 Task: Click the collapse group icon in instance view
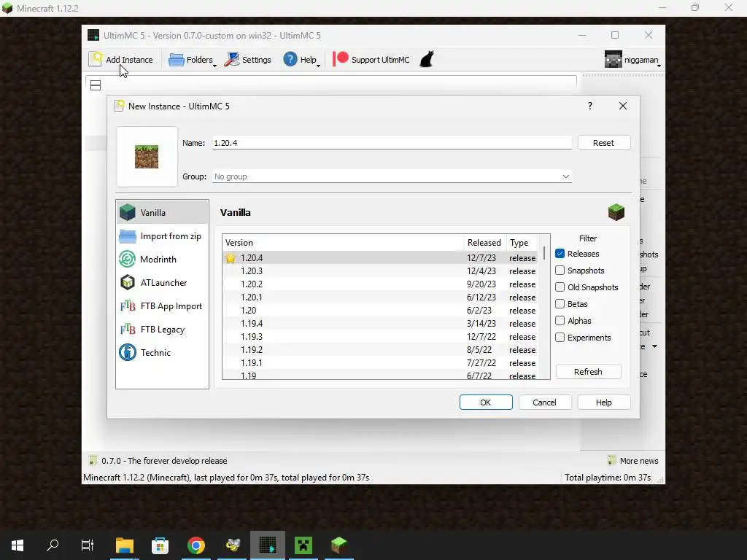[96, 85]
